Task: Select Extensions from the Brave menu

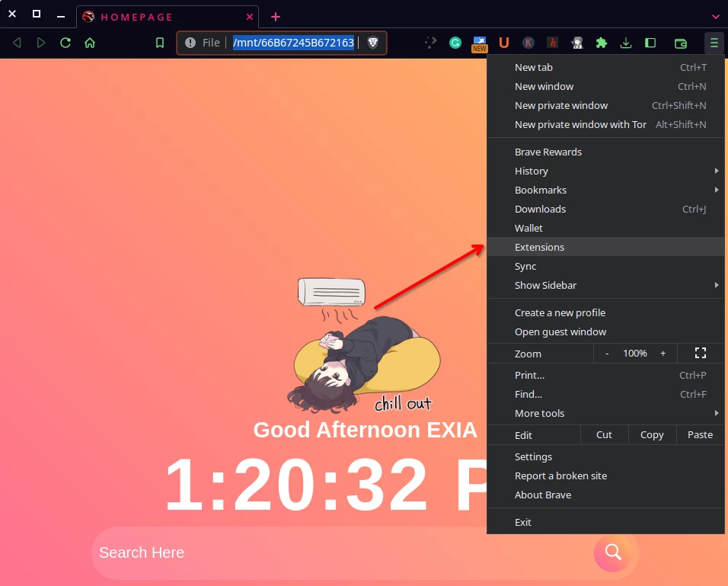Action: pos(539,247)
